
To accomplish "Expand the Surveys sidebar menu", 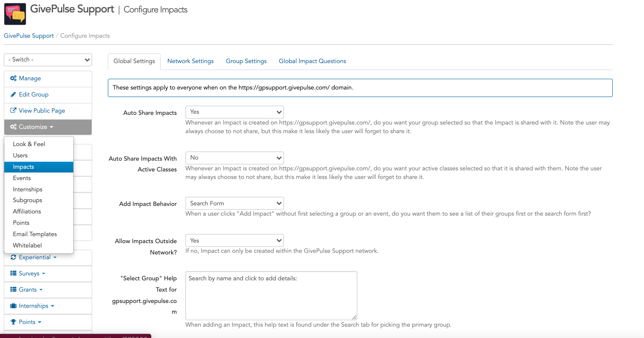I will [48, 274].
